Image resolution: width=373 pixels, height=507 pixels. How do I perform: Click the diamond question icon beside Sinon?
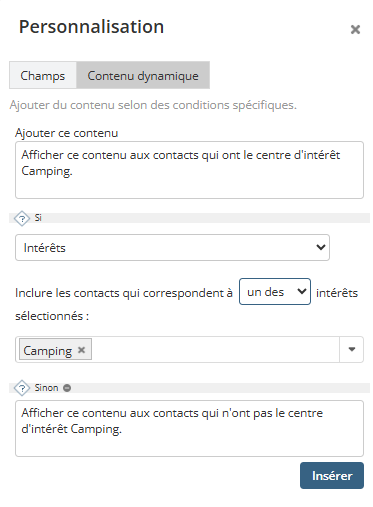coord(22,388)
